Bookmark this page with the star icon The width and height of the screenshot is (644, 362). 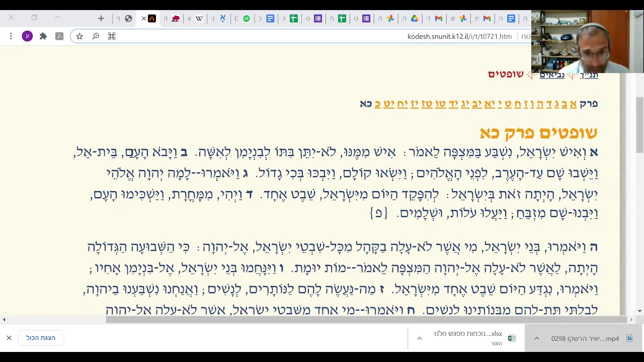click(79, 36)
